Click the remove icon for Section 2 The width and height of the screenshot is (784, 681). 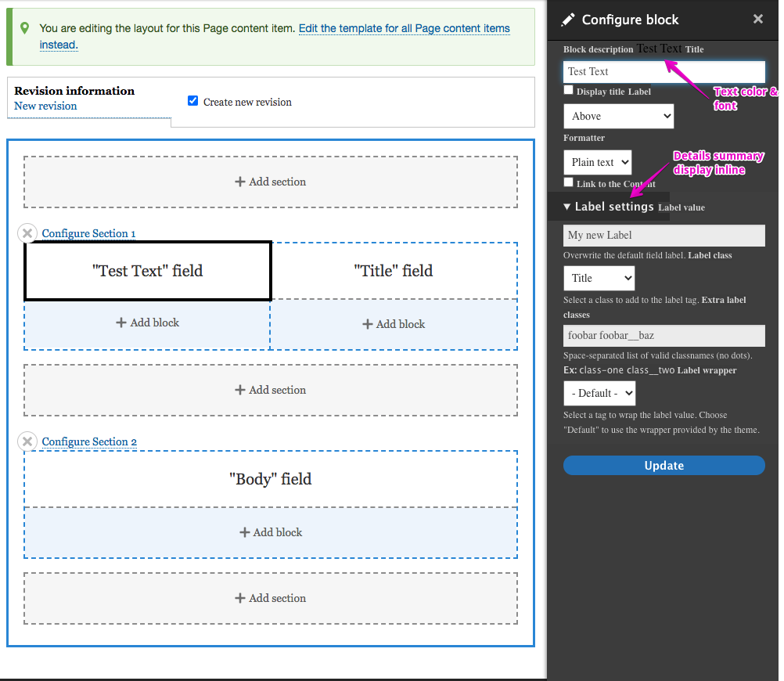(x=27, y=441)
